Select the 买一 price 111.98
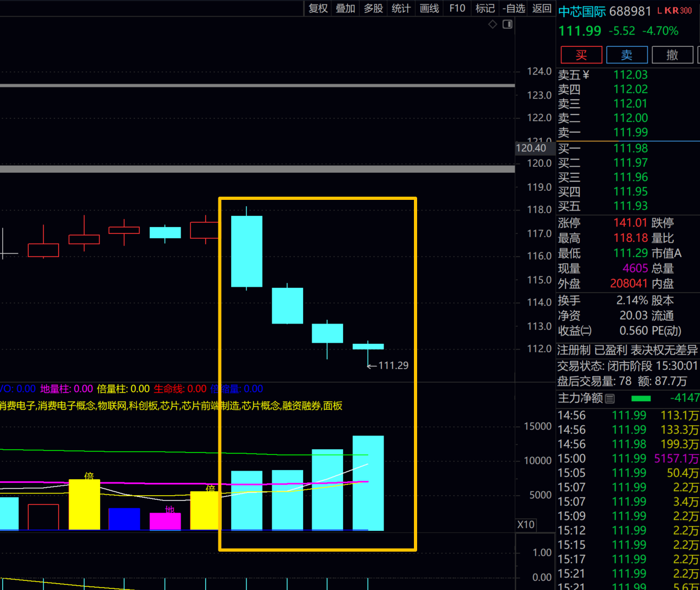Viewport: 700px width, 590px height. [x=631, y=148]
